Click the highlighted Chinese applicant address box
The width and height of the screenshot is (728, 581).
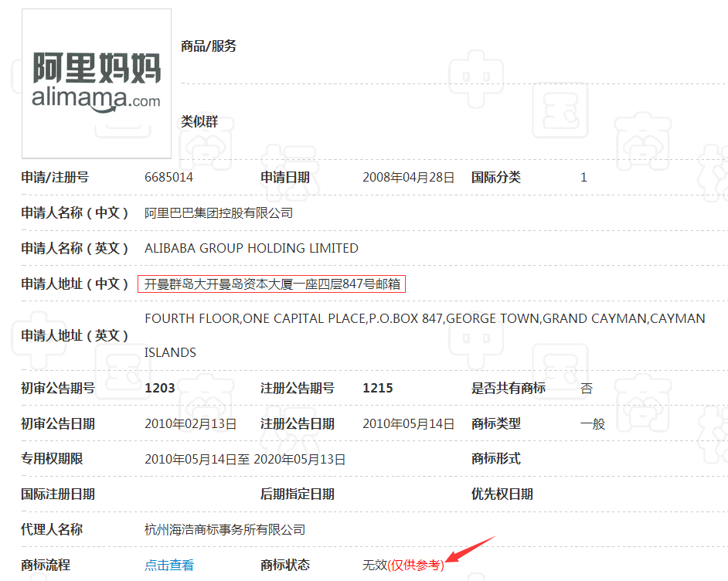[272, 284]
